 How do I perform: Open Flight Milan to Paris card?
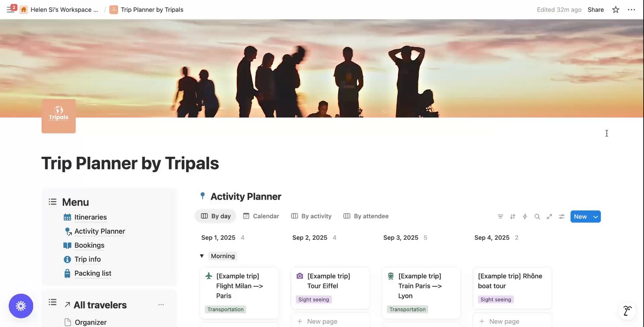tap(239, 286)
